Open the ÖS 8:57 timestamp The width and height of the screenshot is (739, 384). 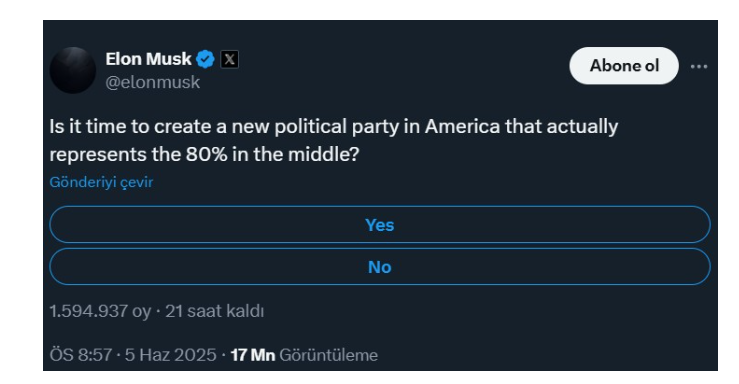click(x=81, y=355)
